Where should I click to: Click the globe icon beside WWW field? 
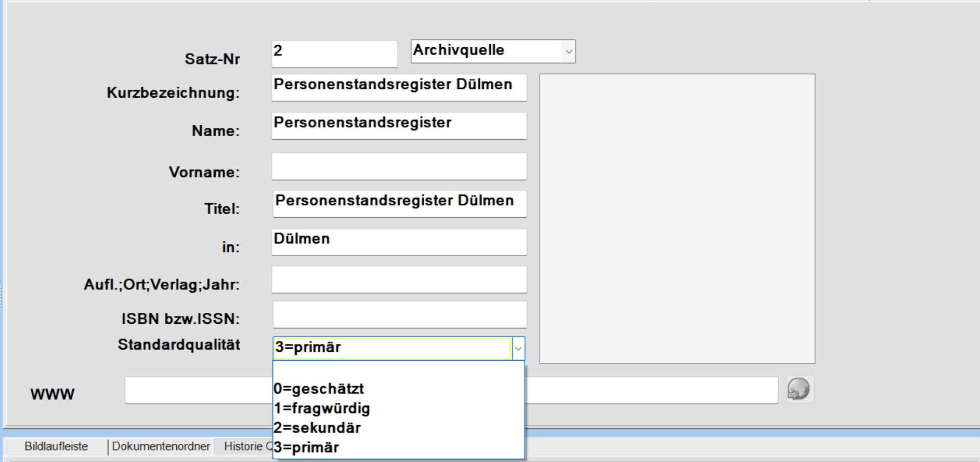tap(800, 389)
